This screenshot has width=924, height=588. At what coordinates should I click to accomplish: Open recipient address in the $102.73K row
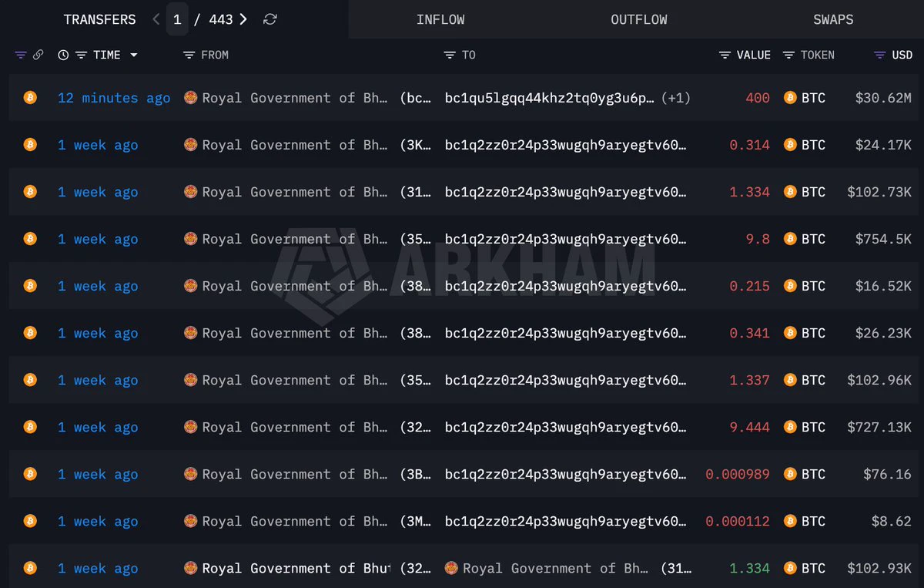pos(566,192)
